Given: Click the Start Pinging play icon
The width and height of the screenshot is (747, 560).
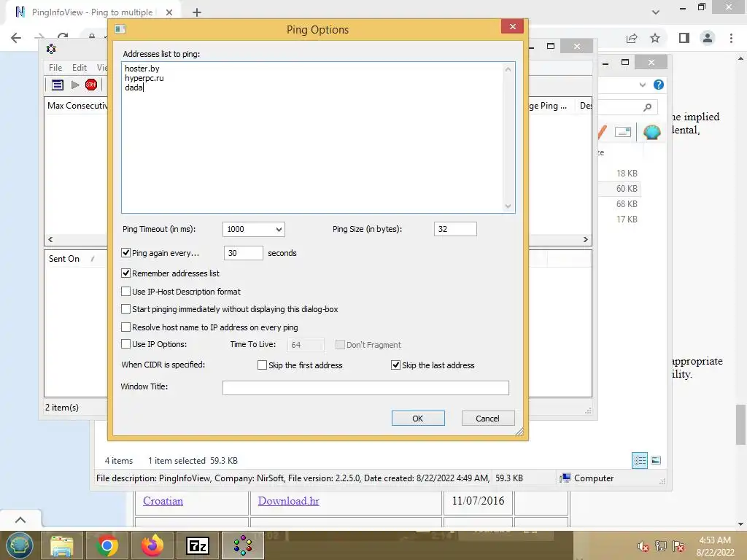Looking at the screenshot, I should (75, 85).
